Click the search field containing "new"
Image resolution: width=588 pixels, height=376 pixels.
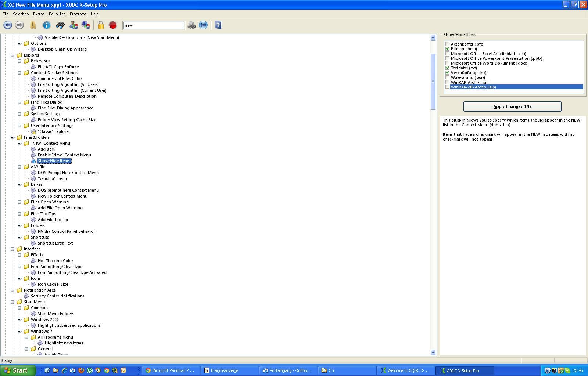tap(154, 25)
